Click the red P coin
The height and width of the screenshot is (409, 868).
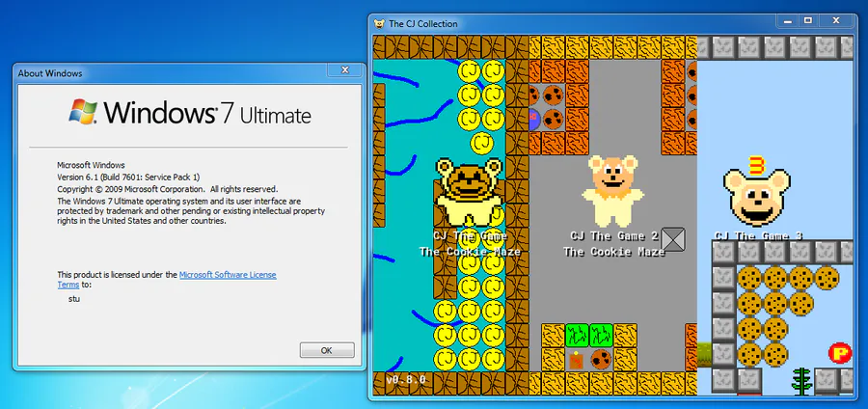[x=840, y=352]
